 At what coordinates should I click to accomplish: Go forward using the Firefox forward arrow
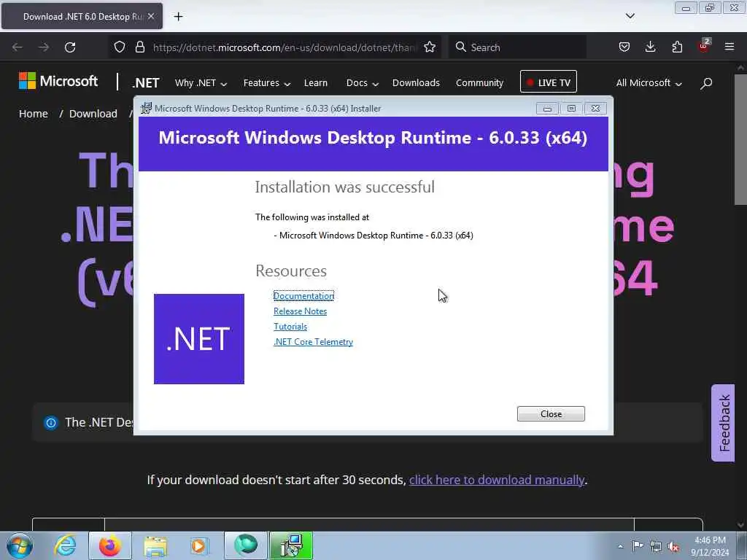[x=43, y=47]
